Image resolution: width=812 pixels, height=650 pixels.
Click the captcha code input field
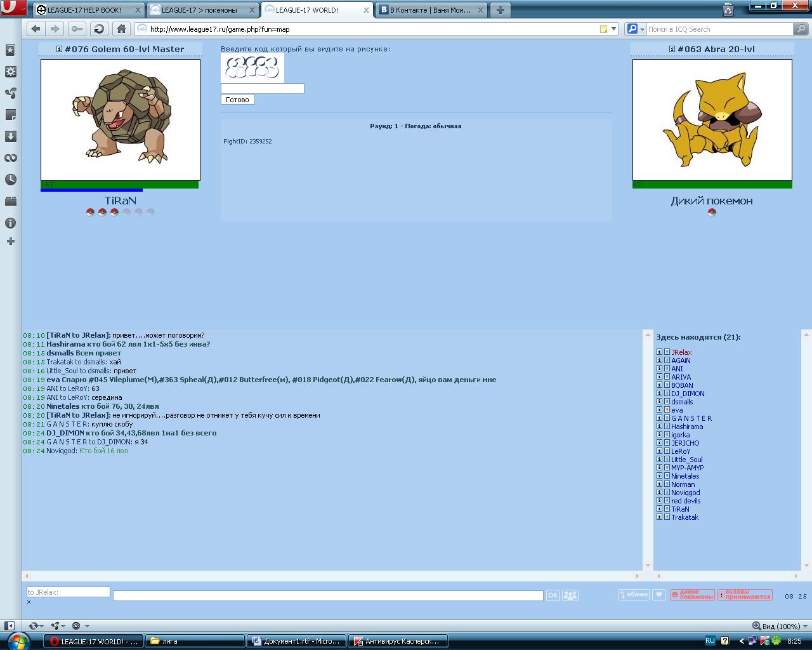(262, 89)
